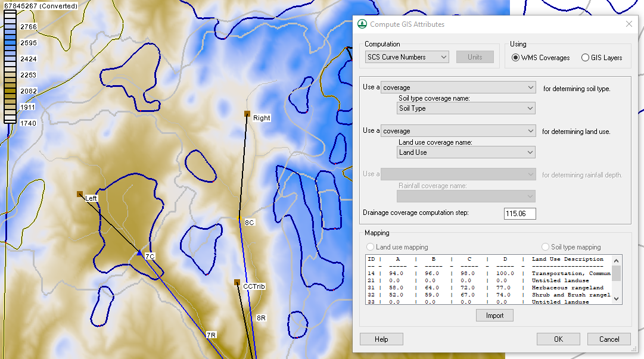Click the Compute GIS Attributes dialog title
Image resolution: width=644 pixels, height=359 pixels.
click(x=407, y=24)
